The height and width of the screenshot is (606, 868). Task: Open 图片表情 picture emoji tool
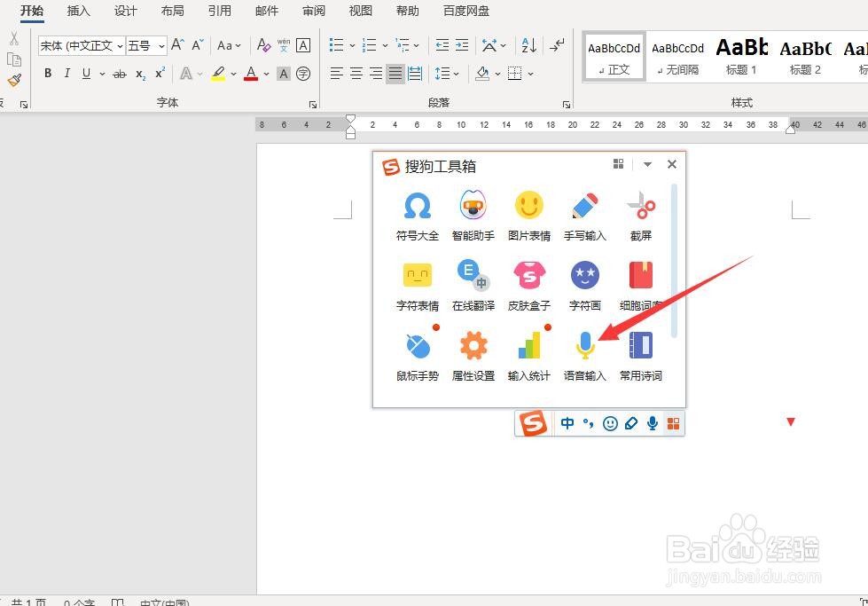(x=529, y=216)
